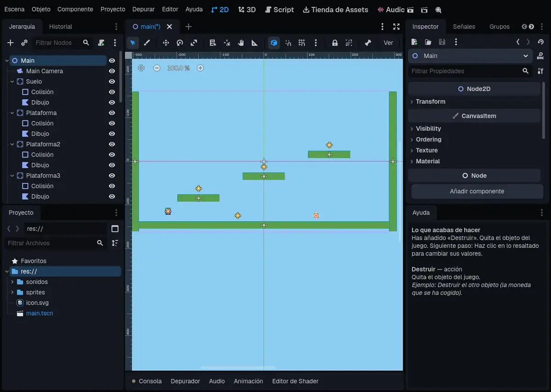Click the add node plus icon in Jerarquía

(11, 43)
